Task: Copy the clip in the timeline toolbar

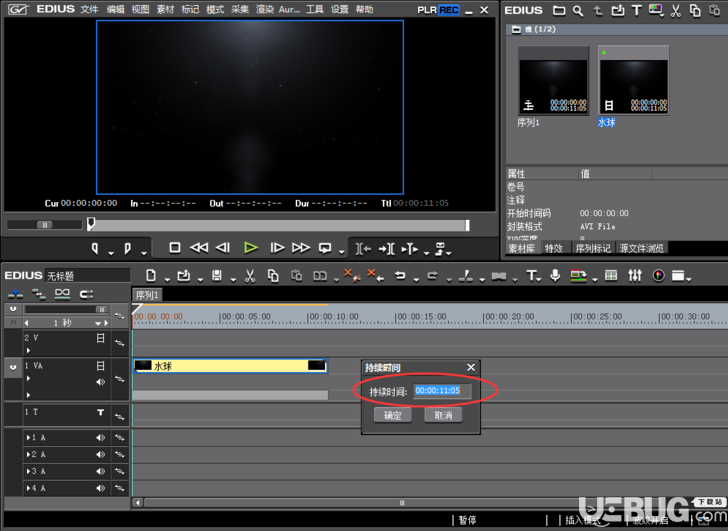Action: coord(273,276)
